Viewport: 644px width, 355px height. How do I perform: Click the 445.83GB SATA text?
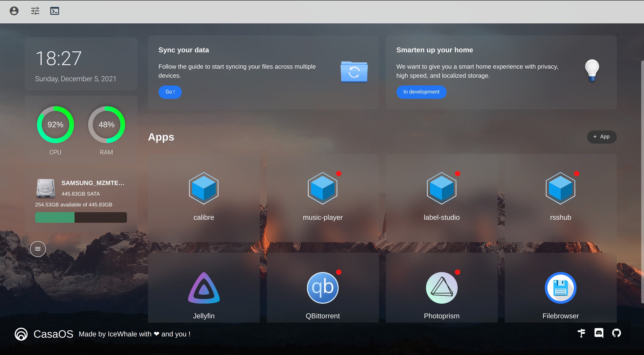coord(81,194)
